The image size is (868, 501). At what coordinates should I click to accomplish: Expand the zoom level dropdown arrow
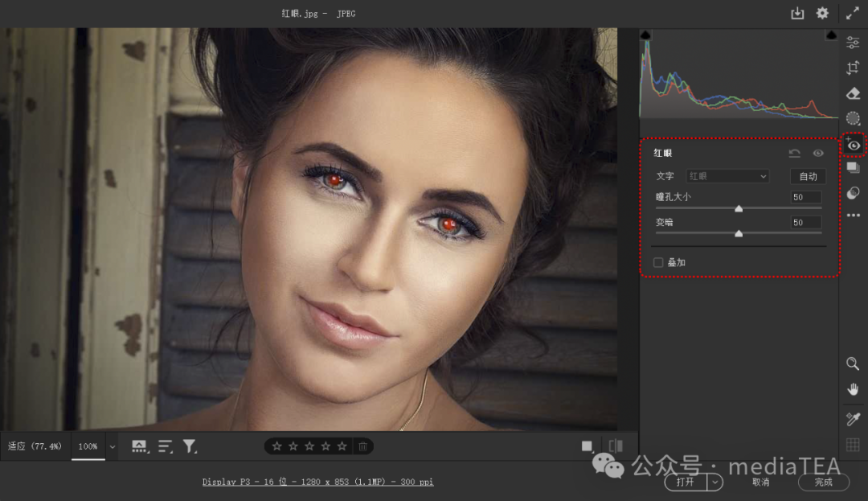click(113, 447)
